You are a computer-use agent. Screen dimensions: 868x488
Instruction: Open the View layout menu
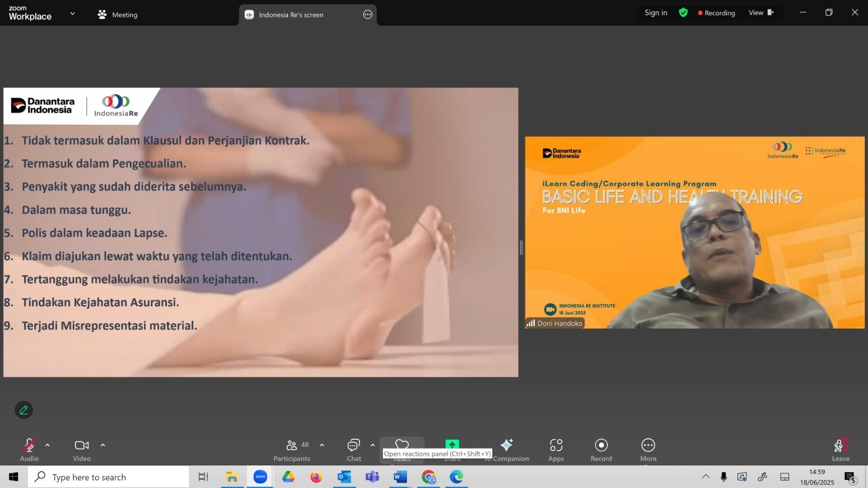coord(761,12)
